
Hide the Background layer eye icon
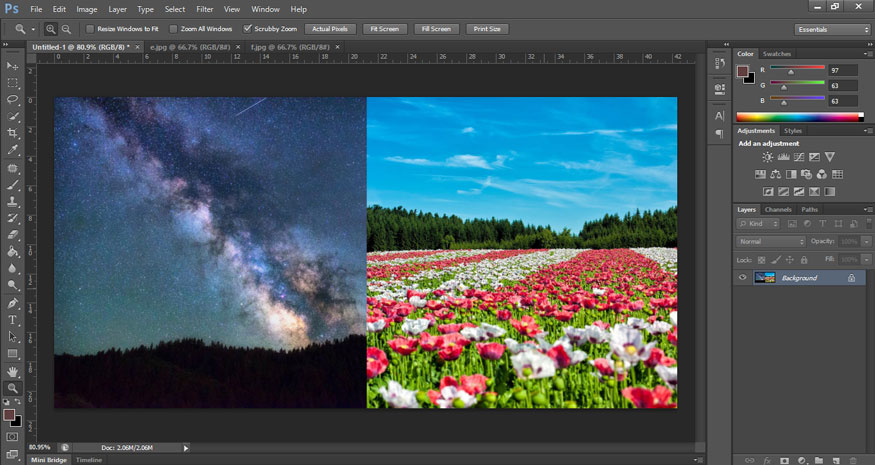[742, 277]
